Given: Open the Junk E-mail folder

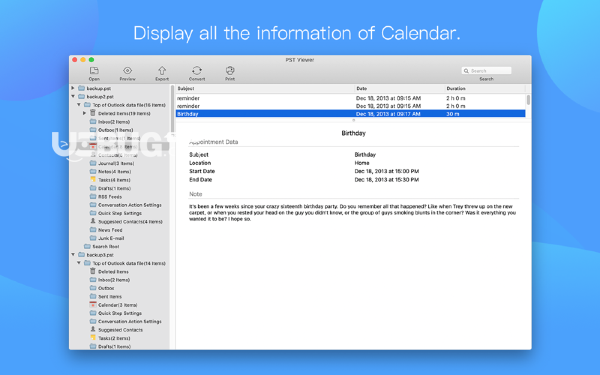Looking at the screenshot, I should click(x=111, y=238).
